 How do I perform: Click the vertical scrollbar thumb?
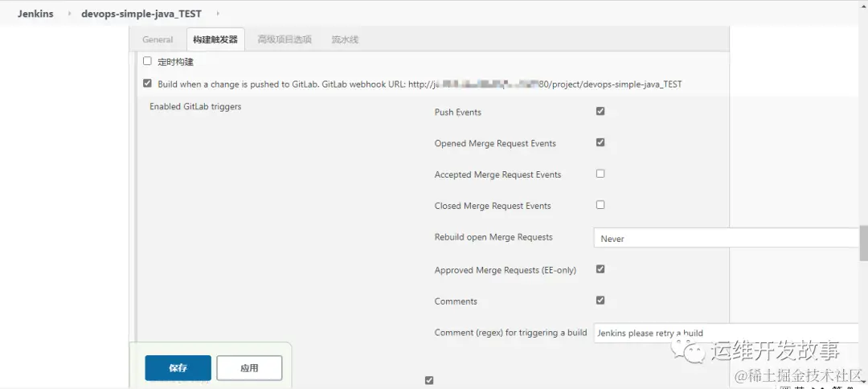(863, 243)
